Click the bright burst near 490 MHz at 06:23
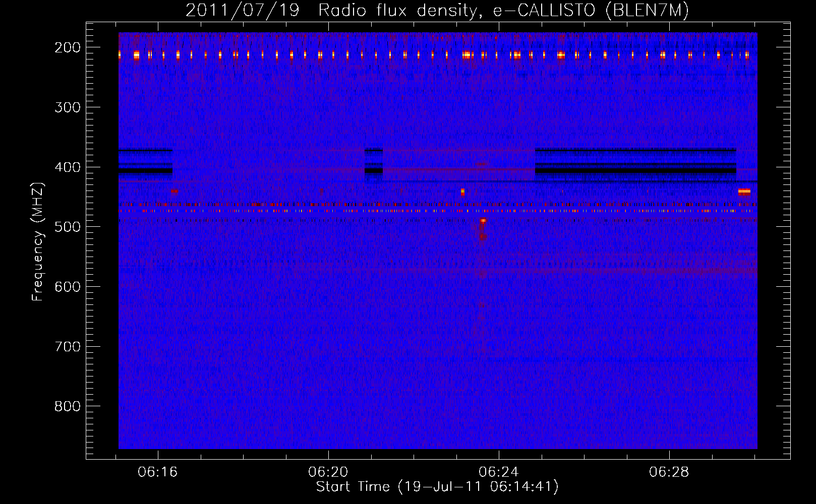This screenshot has height=504, width=816. click(x=483, y=221)
